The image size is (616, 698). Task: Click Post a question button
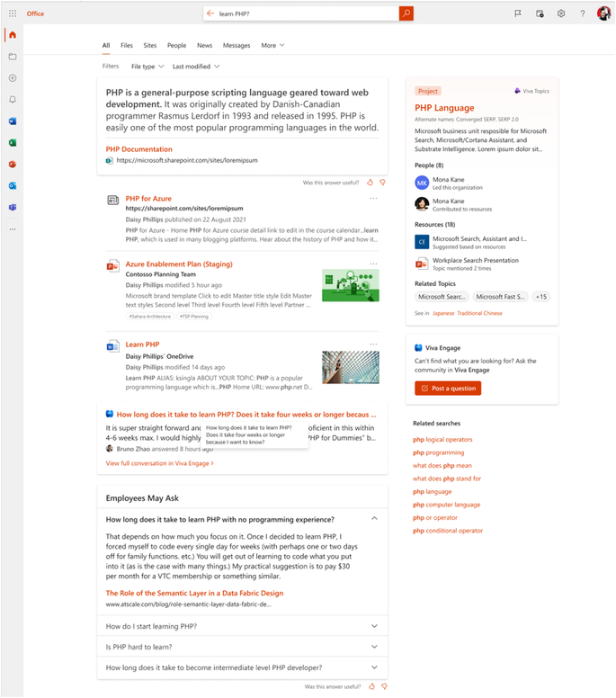pos(448,389)
